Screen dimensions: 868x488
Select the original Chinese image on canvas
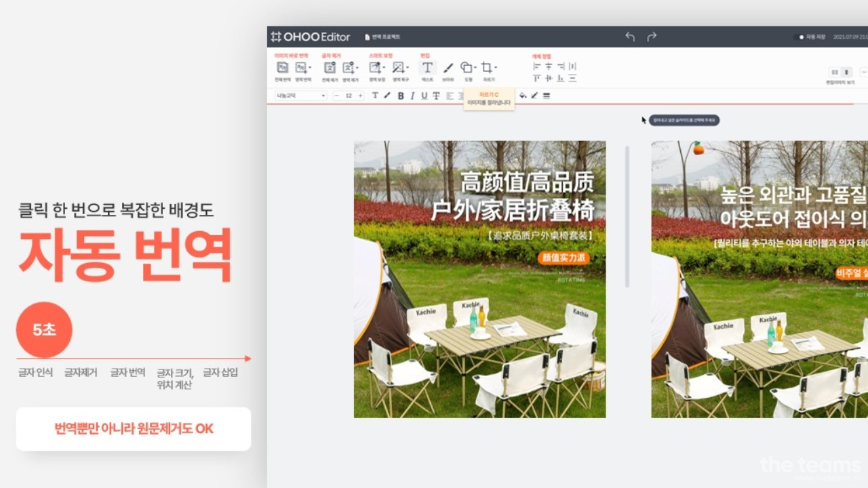point(479,279)
